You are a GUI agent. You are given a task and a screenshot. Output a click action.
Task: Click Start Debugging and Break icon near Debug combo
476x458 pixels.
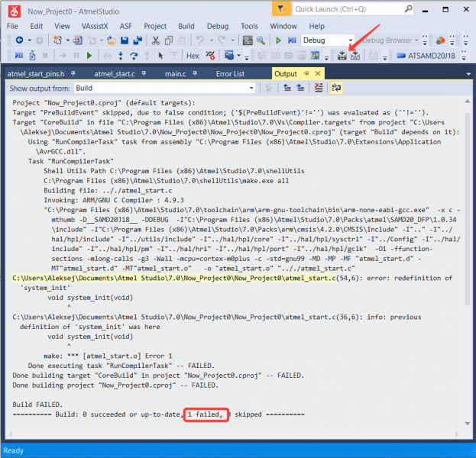(x=292, y=40)
